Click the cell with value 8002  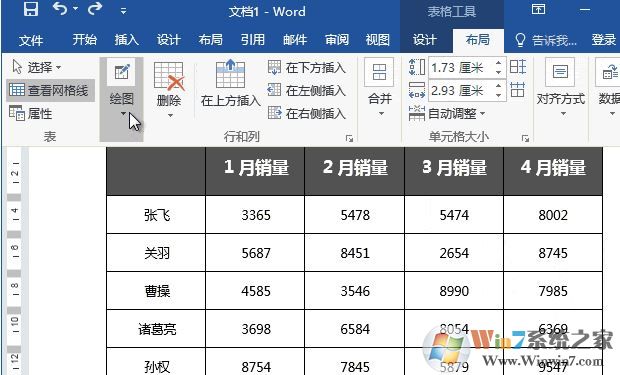click(x=553, y=215)
